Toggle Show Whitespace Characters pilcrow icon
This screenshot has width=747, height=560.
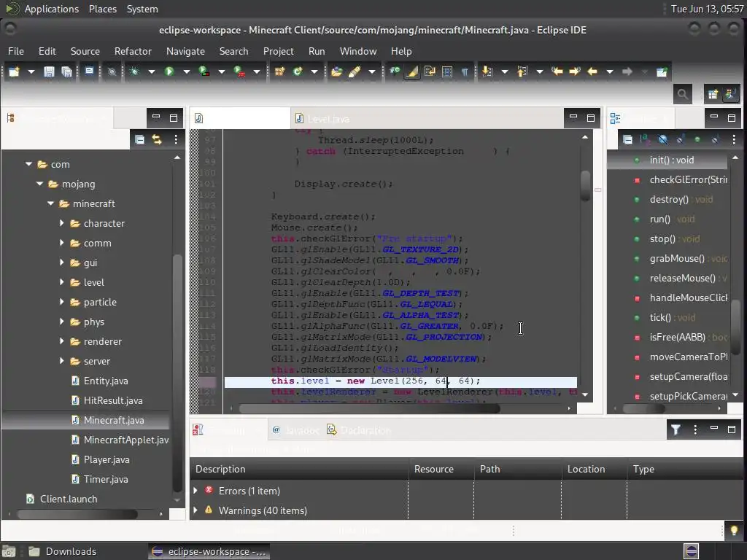[465, 71]
